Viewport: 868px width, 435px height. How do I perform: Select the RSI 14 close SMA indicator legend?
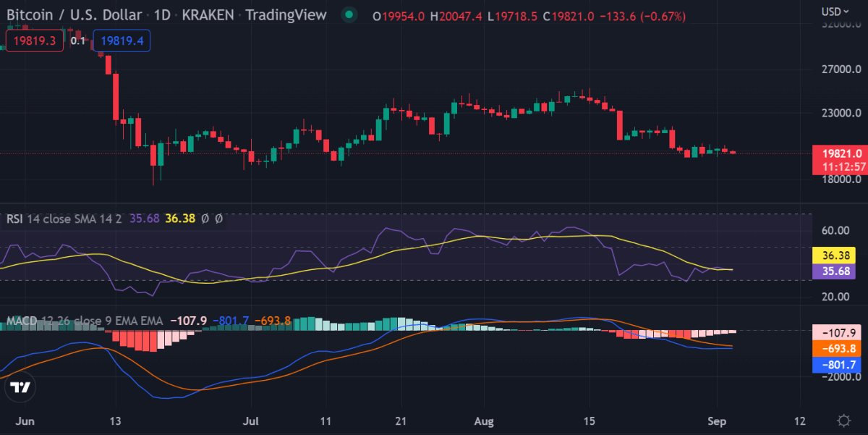coord(65,218)
